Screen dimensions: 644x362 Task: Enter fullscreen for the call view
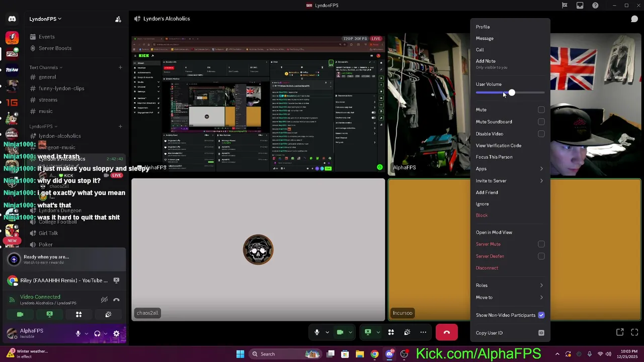pyautogui.click(x=634, y=332)
